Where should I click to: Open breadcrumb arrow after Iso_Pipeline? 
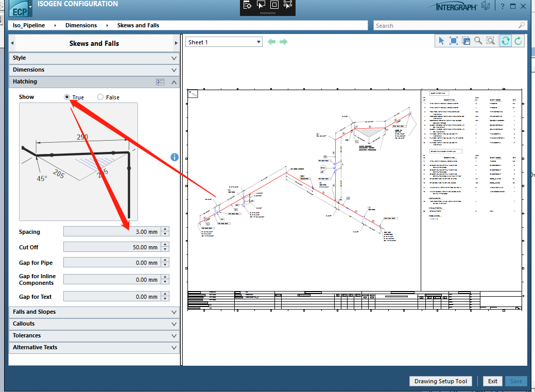pos(55,25)
